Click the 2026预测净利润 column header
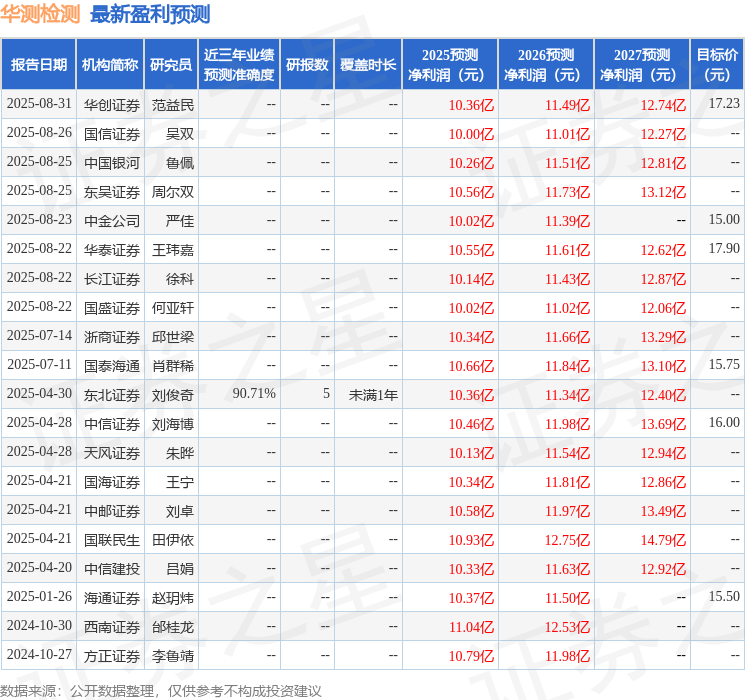This screenshot has height=700, width=745. [x=546, y=65]
